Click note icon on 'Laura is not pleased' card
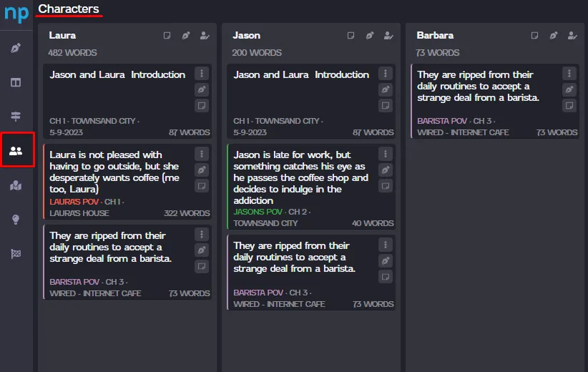The width and height of the screenshot is (588, 372). (x=202, y=186)
